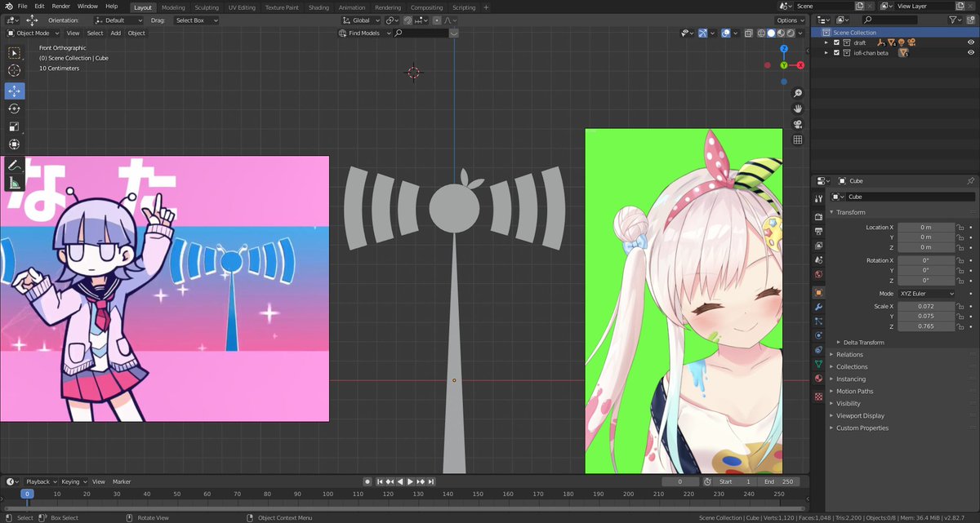The width and height of the screenshot is (980, 523).
Task: Activate the 3D Cursor tool
Action: 15,71
